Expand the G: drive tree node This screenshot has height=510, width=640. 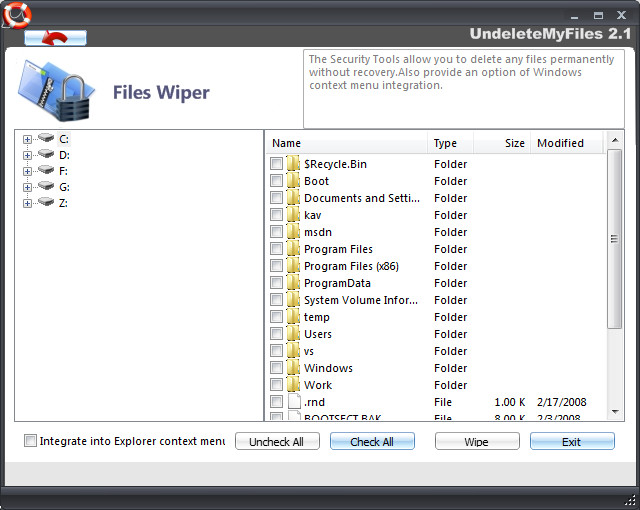[27, 187]
